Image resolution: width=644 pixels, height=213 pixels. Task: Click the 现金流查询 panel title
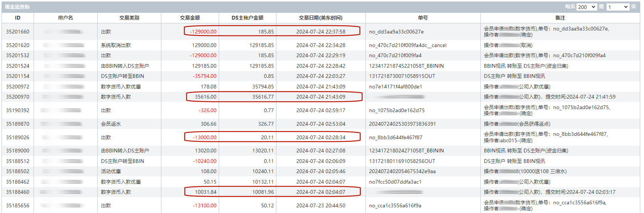tap(17, 7)
